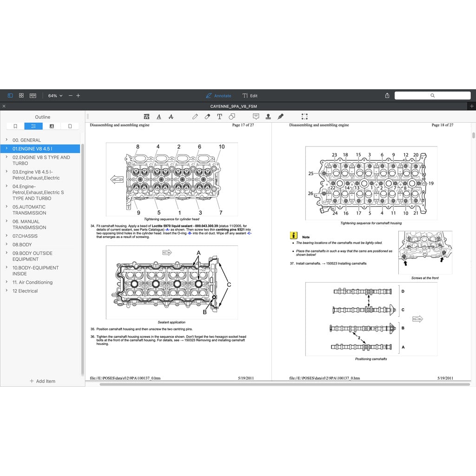Click the zoom in plus button

(78, 95)
